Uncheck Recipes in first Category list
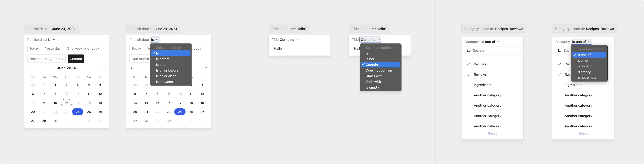 pos(480,64)
